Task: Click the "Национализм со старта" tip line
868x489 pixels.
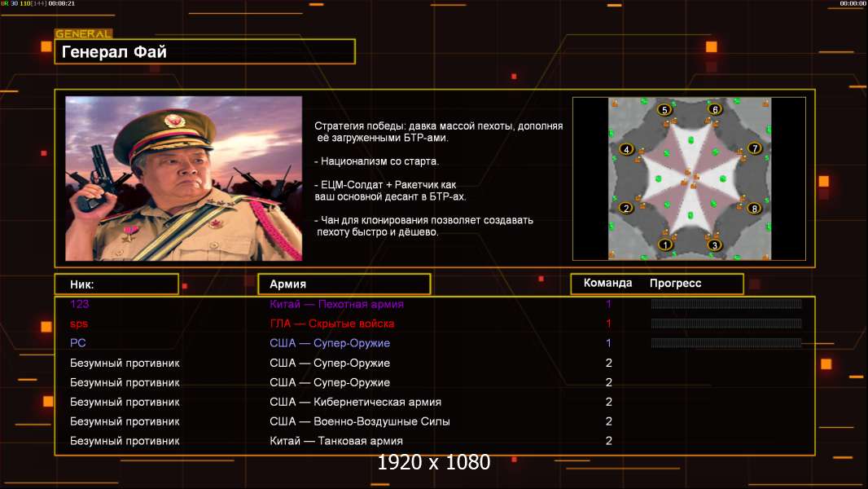Action: [376, 161]
